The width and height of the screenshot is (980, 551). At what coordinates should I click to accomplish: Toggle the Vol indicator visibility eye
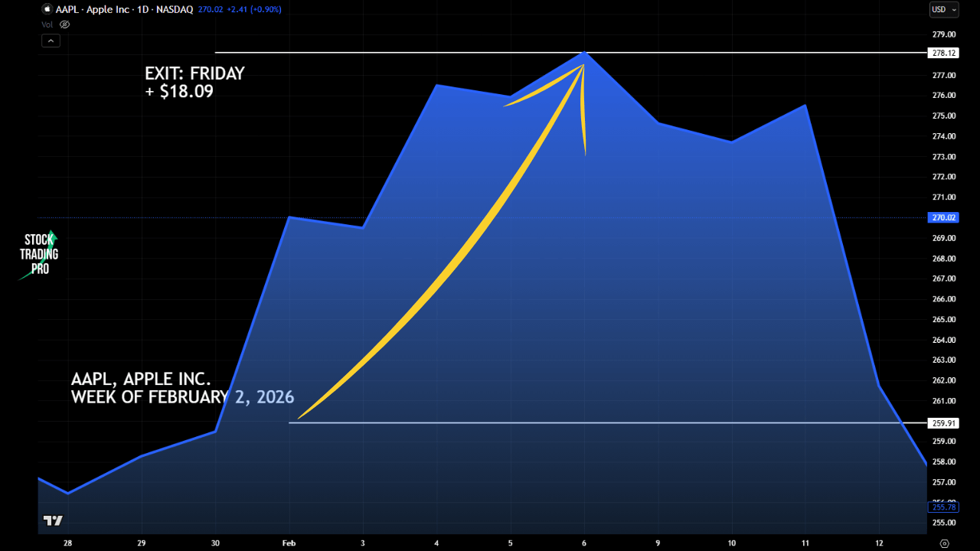(x=65, y=24)
